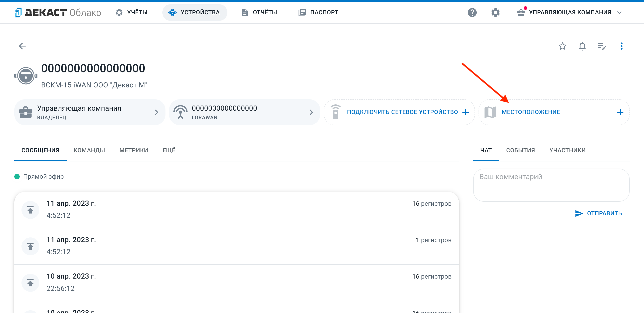Open message 11 апр. 2023 with 16 регистров

click(x=237, y=210)
